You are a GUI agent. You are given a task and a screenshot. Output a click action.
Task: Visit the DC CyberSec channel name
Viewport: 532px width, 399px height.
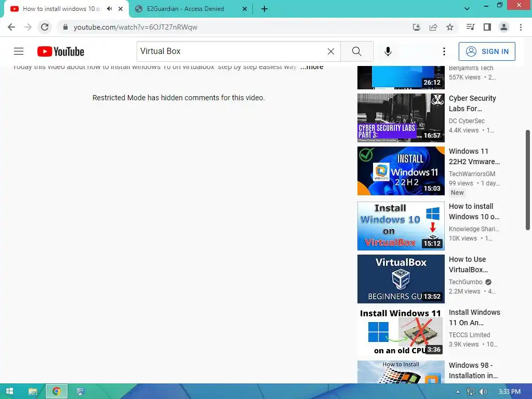pos(467,121)
